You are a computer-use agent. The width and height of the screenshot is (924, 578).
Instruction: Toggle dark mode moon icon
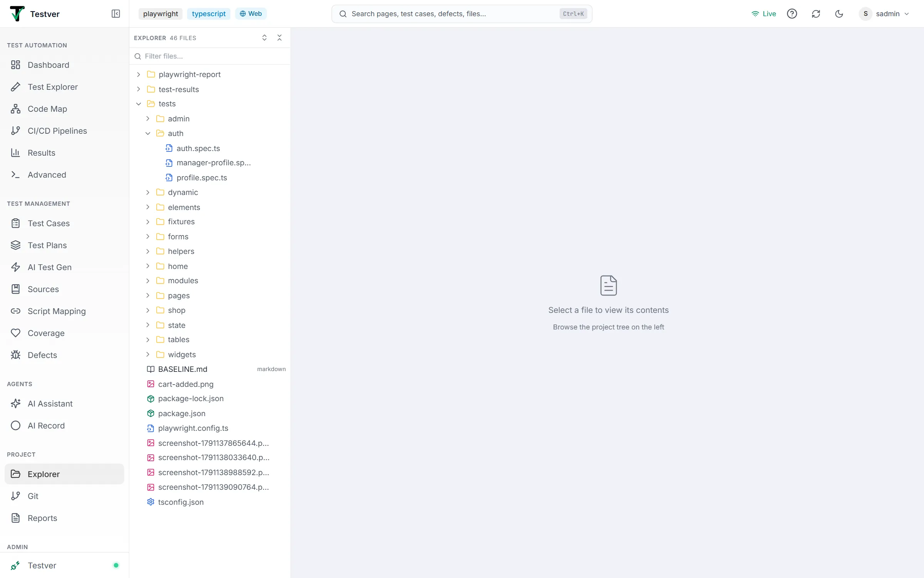839,14
